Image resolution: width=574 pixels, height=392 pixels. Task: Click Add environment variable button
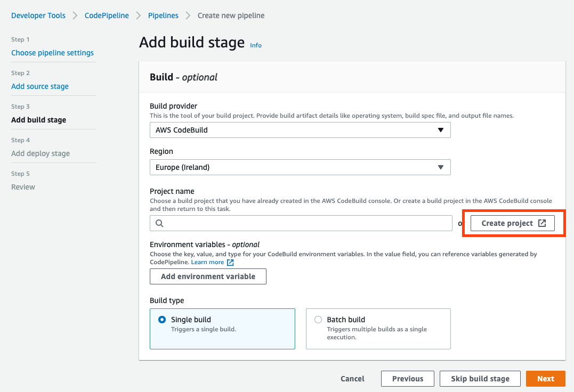(x=208, y=276)
